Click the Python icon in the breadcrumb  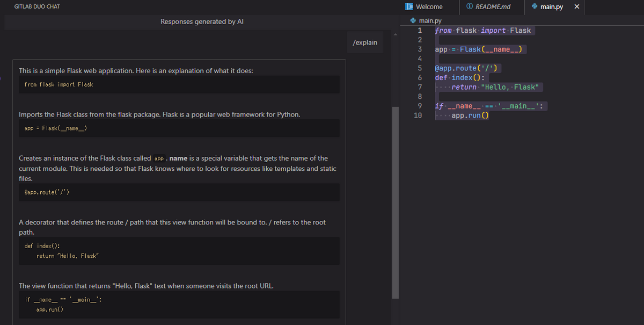(x=413, y=20)
